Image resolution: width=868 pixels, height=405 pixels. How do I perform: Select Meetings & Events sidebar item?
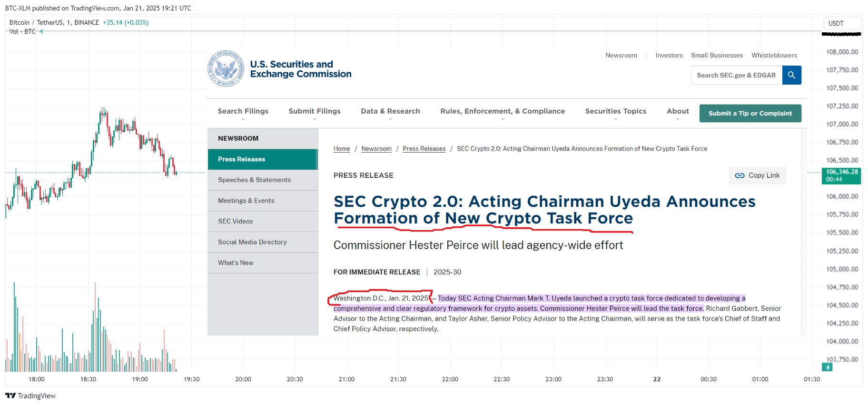[x=263, y=201]
